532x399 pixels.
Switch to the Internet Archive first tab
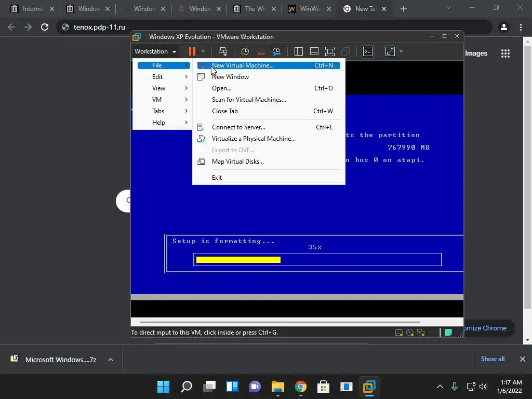32,9
